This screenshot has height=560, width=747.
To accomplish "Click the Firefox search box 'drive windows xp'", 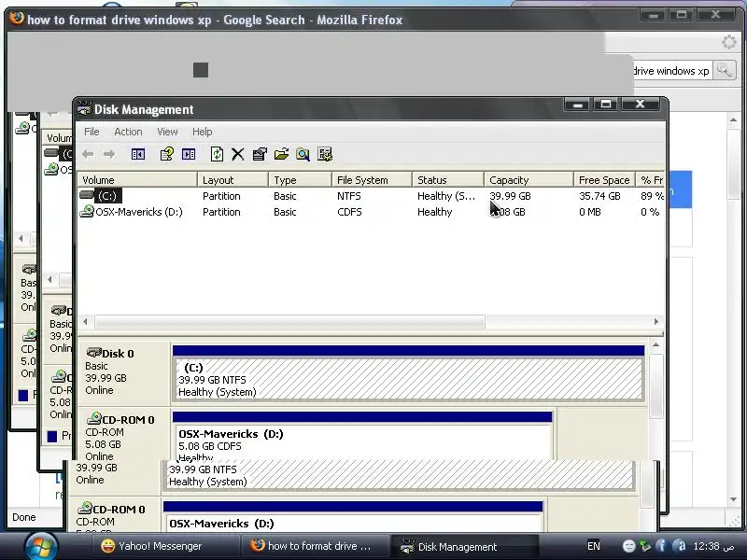I will [x=672, y=71].
